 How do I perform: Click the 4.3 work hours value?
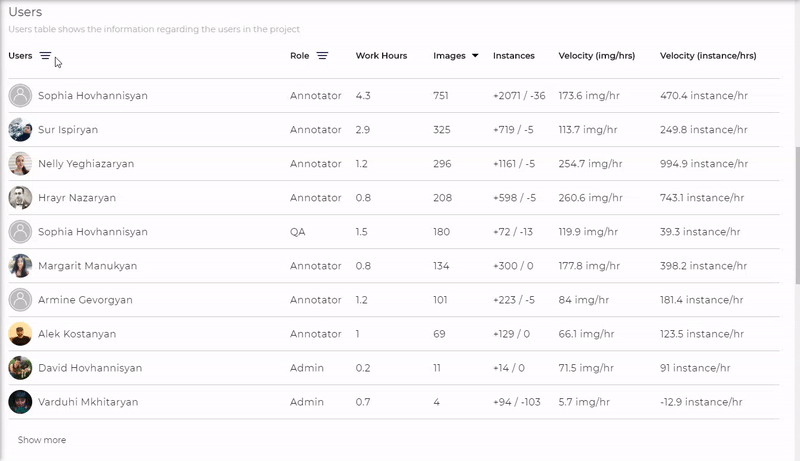[x=363, y=95]
